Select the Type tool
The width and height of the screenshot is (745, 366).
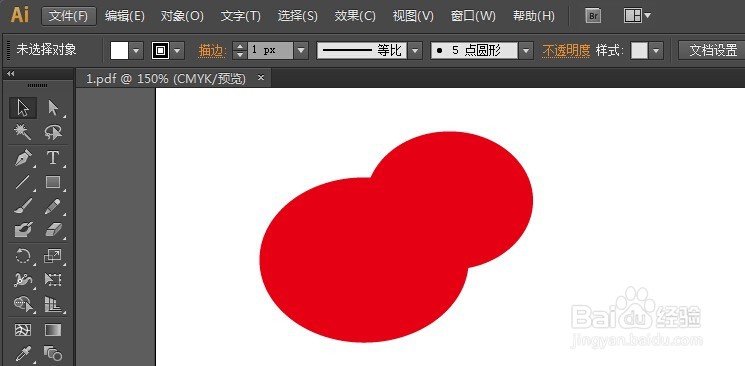[x=53, y=157]
